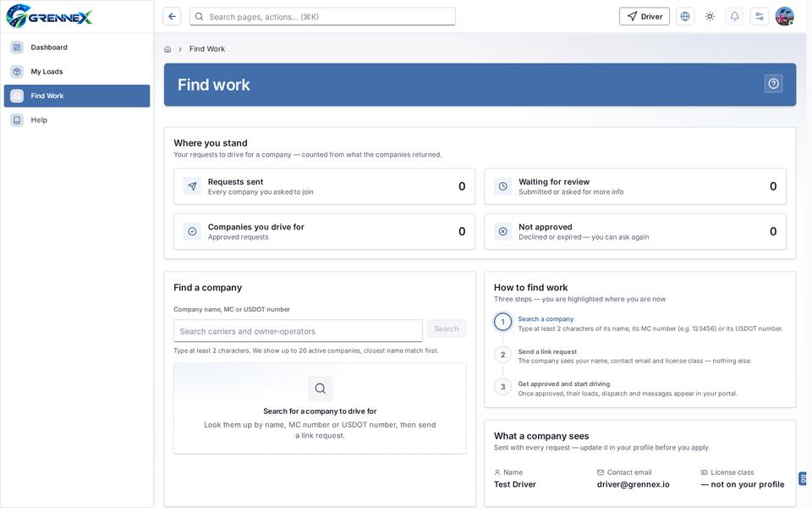Click the Waiting for review clock icon

point(502,186)
